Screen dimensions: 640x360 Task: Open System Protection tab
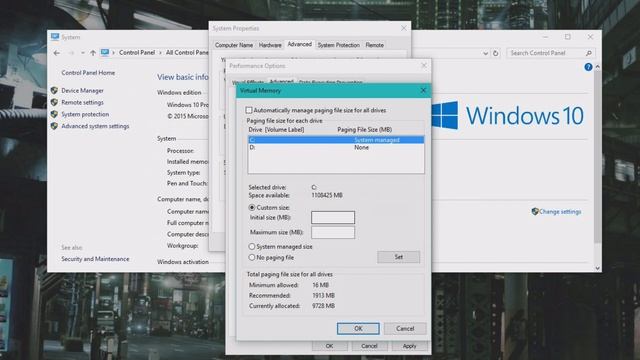[338, 45]
